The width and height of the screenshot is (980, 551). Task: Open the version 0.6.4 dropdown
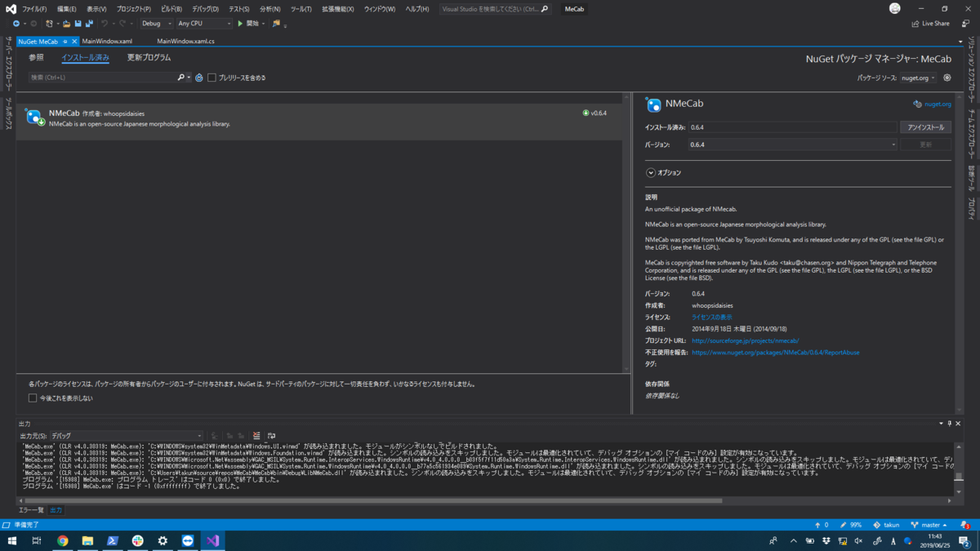[x=792, y=144]
